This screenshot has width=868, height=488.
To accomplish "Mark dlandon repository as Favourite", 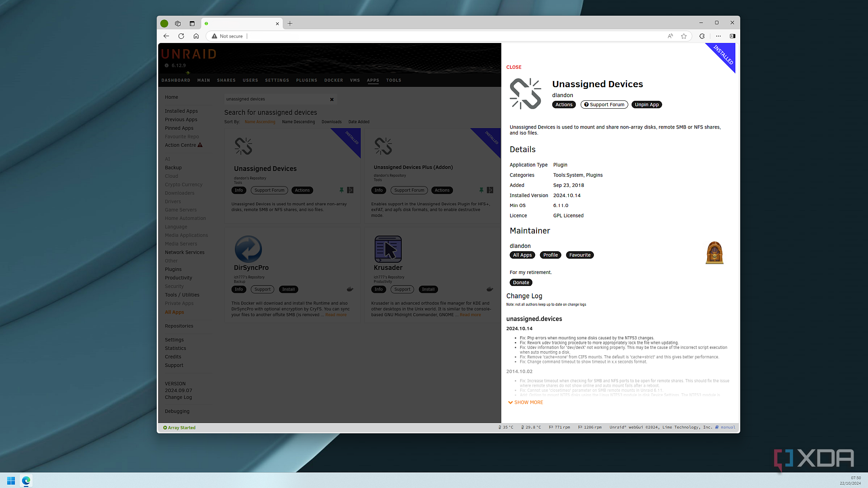I will [x=579, y=255].
